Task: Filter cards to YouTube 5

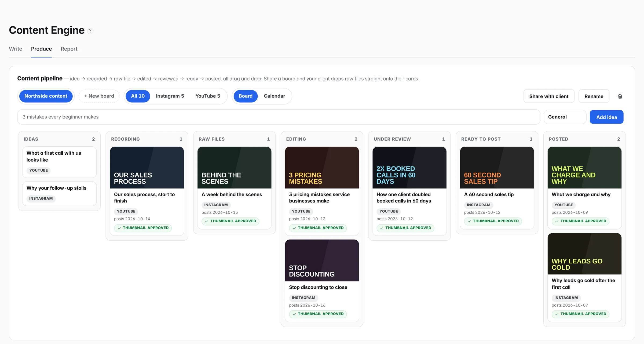Action: (208, 96)
